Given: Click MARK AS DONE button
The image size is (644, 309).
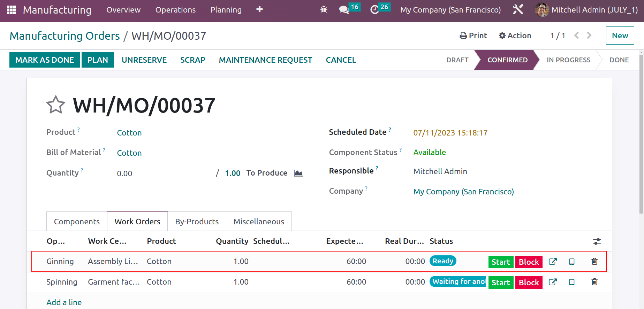Looking at the screenshot, I should point(45,60).
